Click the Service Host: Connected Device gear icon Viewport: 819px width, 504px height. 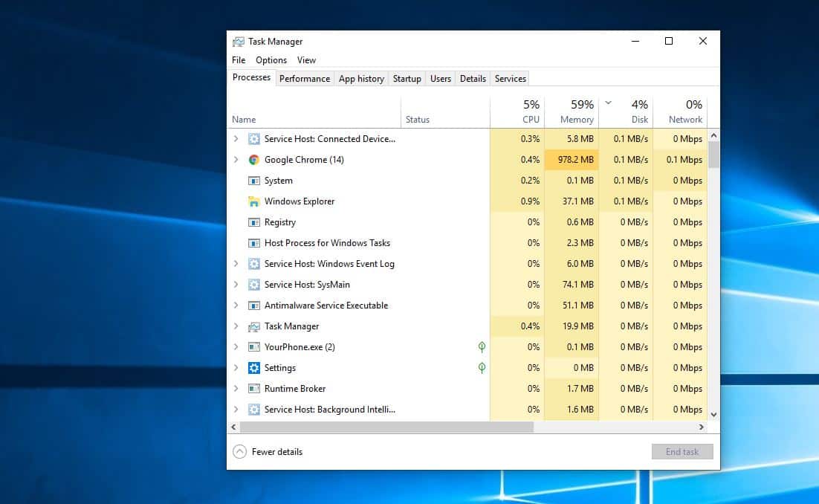[254, 139]
